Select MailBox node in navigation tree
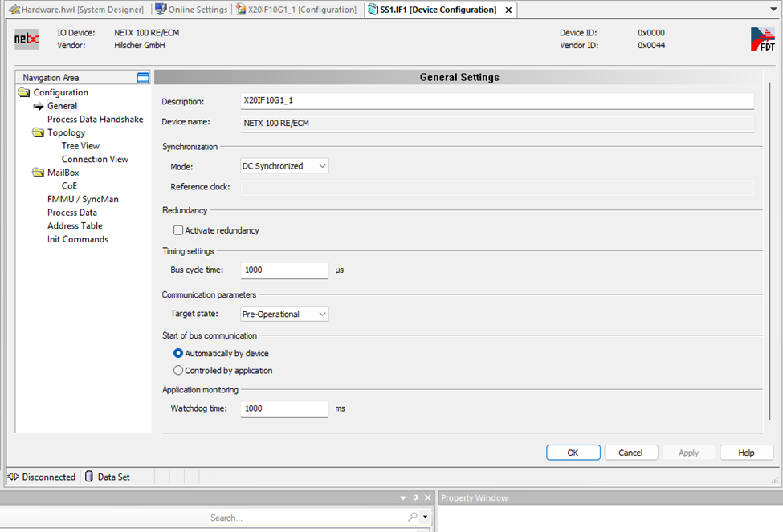 click(63, 173)
